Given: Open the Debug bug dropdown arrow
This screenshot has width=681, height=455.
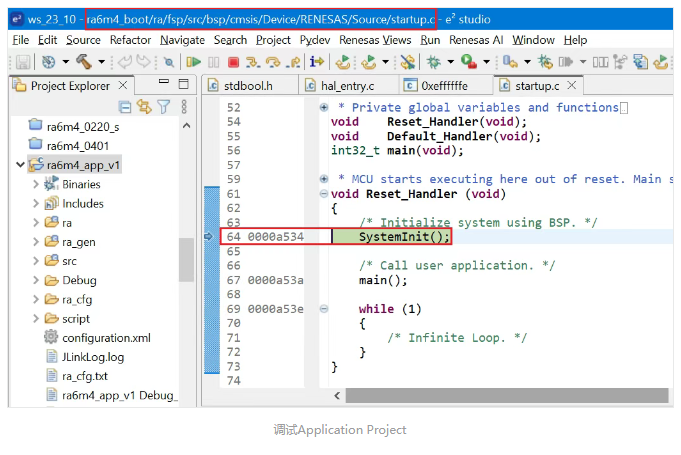Looking at the screenshot, I should point(451,62).
